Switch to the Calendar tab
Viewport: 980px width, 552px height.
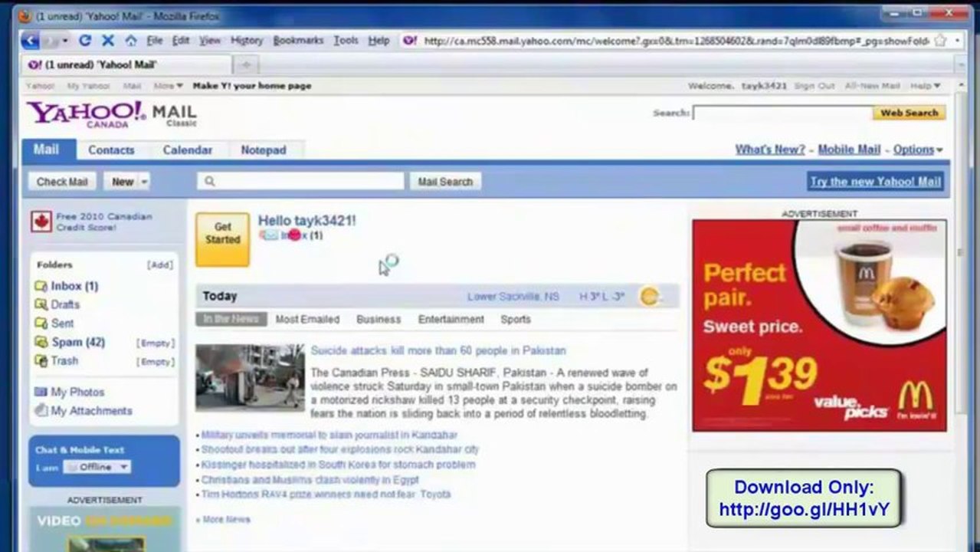(188, 150)
